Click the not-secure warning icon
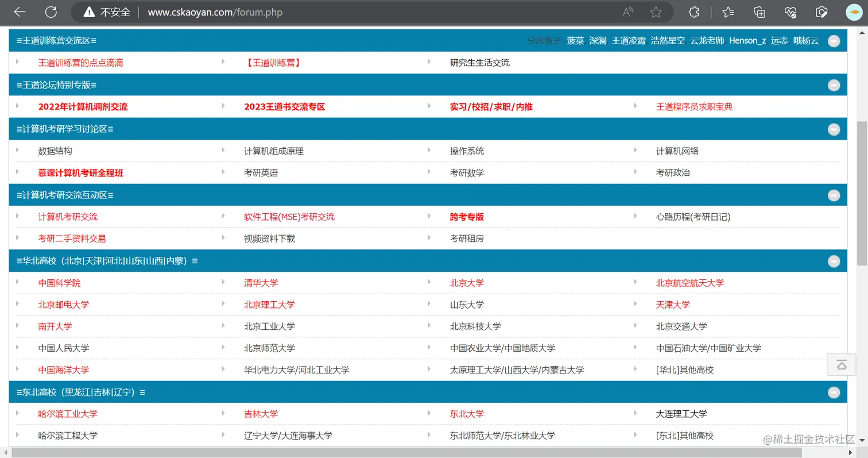This screenshot has width=868, height=458. pos(89,12)
